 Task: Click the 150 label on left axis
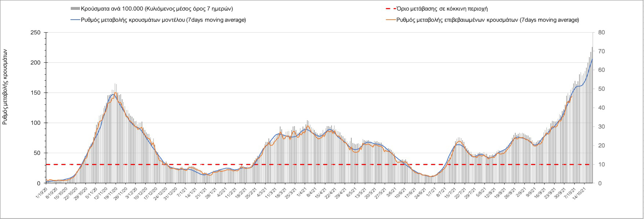pyautogui.click(x=36, y=93)
